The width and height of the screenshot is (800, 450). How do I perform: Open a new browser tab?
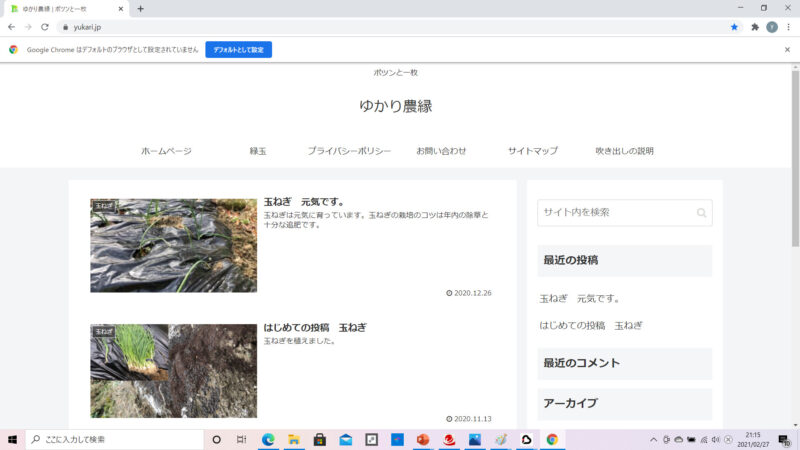click(x=140, y=9)
